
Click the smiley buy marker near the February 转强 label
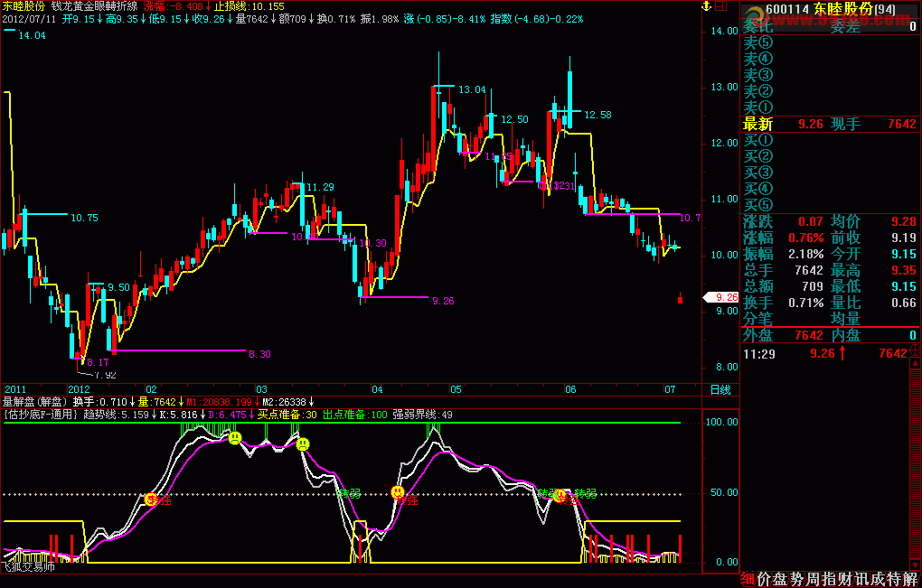[x=151, y=499]
